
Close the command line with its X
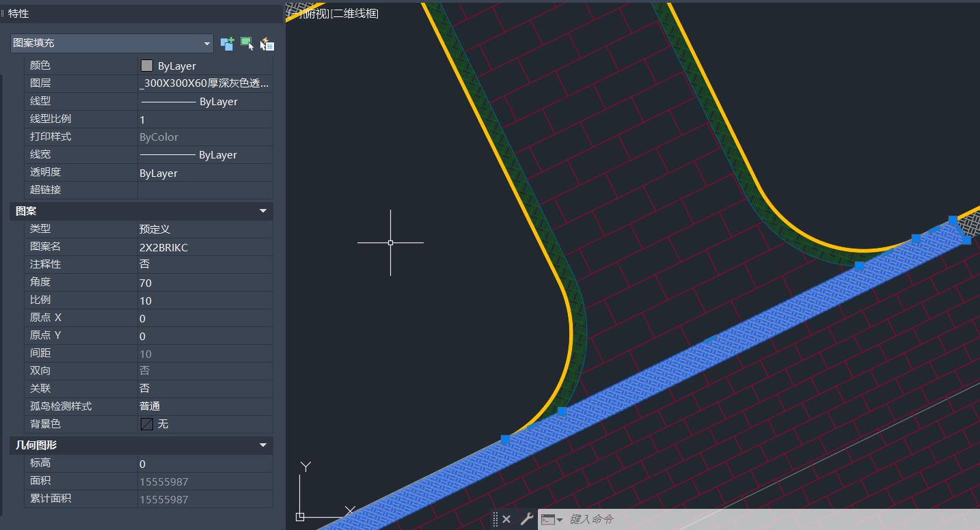(506, 519)
